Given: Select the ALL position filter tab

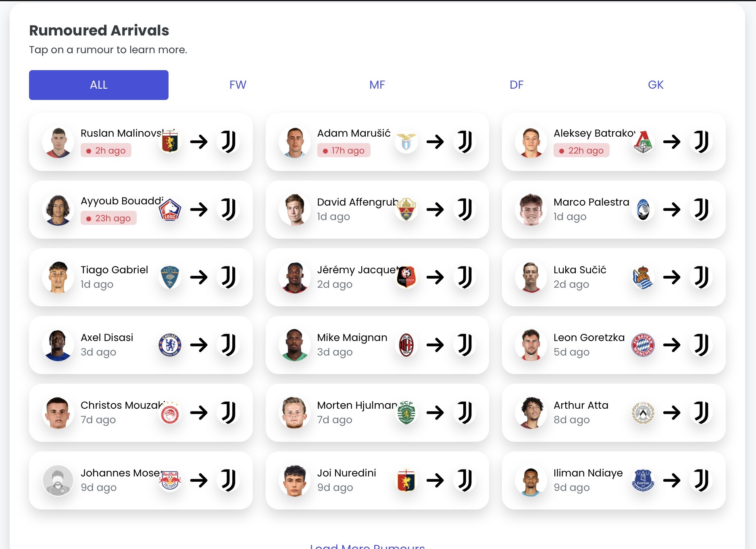Looking at the screenshot, I should (x=99, y=85).
